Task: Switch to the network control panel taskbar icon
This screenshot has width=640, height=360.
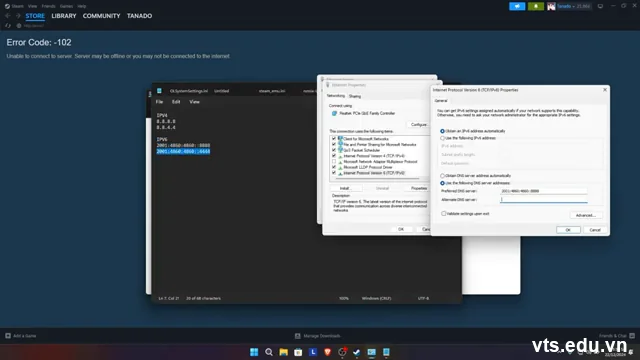Action: [x=371, y=352]
